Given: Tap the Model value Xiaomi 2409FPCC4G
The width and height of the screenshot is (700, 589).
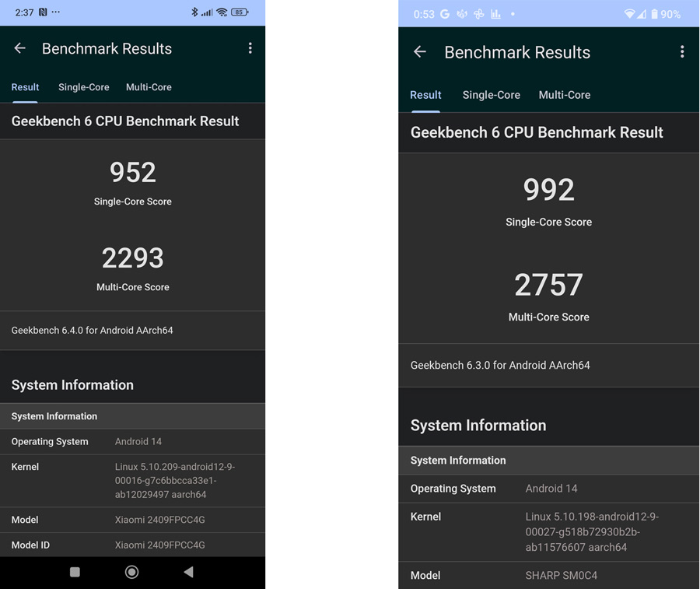Looking at the screenshot, I should 159,520.
